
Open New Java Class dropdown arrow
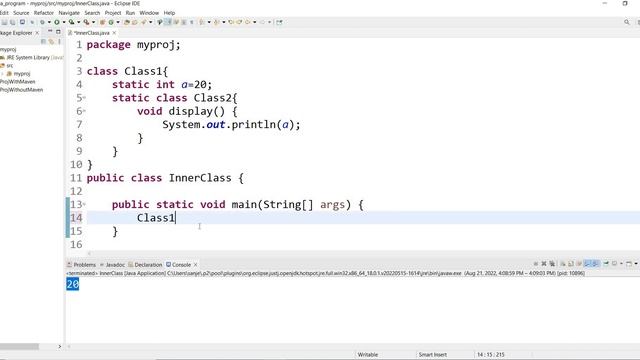(x=118, y=22)
